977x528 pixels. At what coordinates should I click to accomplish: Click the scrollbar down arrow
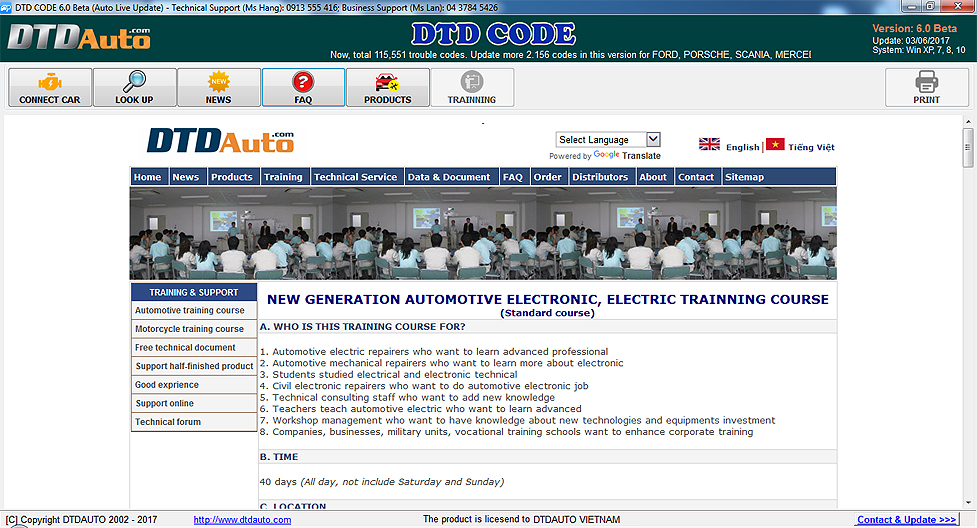click(968, 502)
